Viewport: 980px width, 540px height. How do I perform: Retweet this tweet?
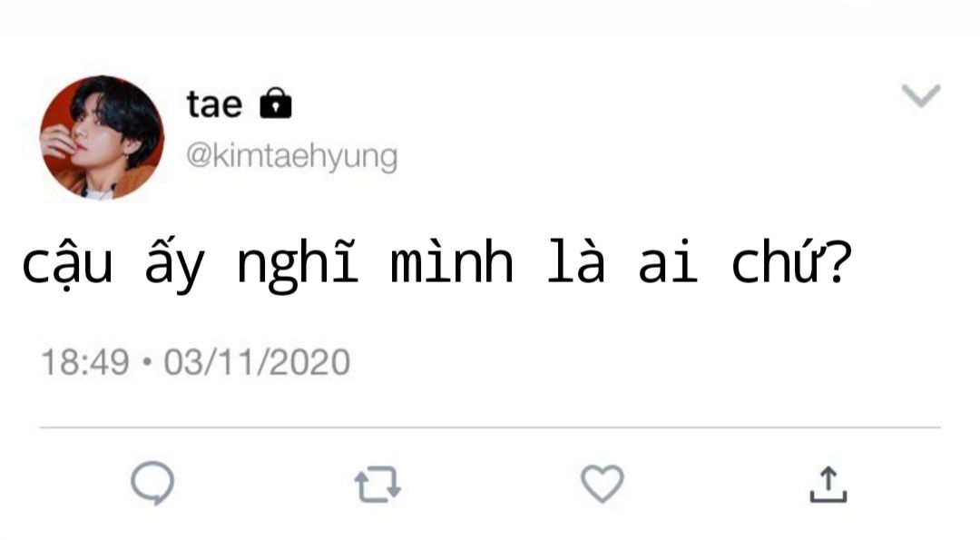coord(377,484)
